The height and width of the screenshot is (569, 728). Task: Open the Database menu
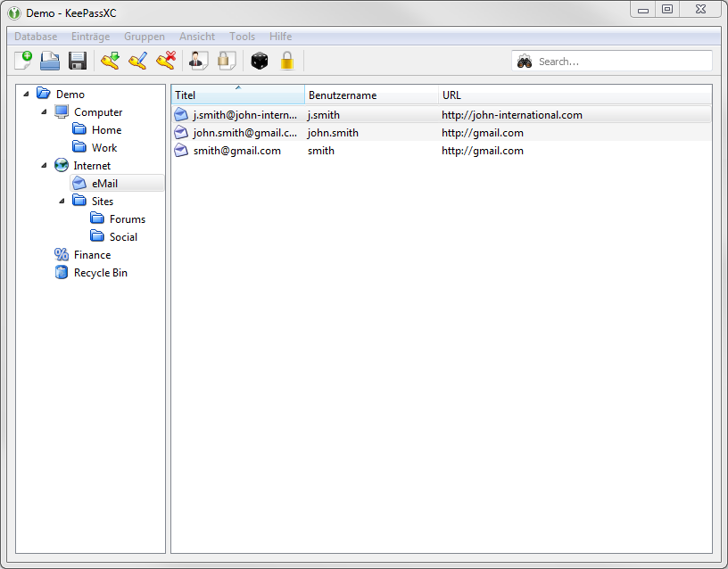pos(36,37)
